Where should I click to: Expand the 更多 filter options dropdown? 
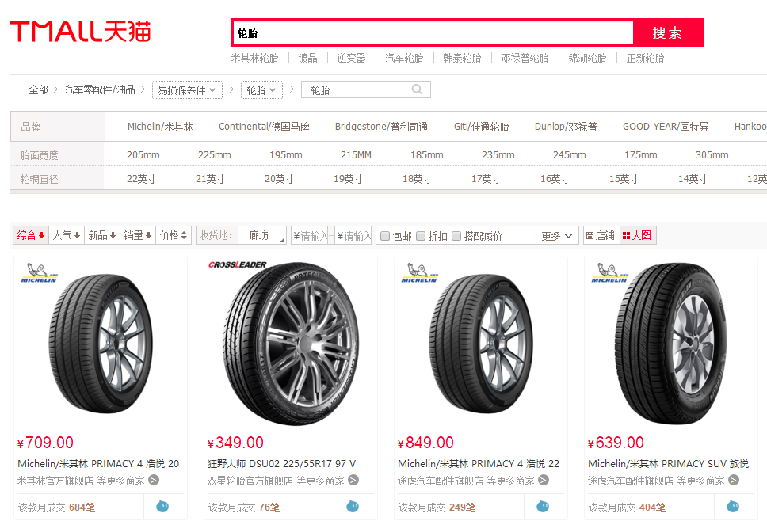click(557, 236)
